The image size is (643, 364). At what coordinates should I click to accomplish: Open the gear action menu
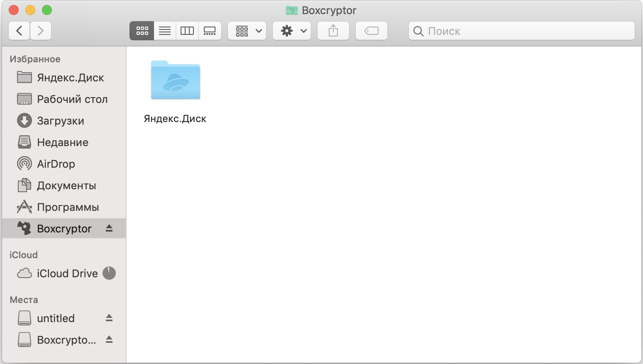(x=292, y=31)
